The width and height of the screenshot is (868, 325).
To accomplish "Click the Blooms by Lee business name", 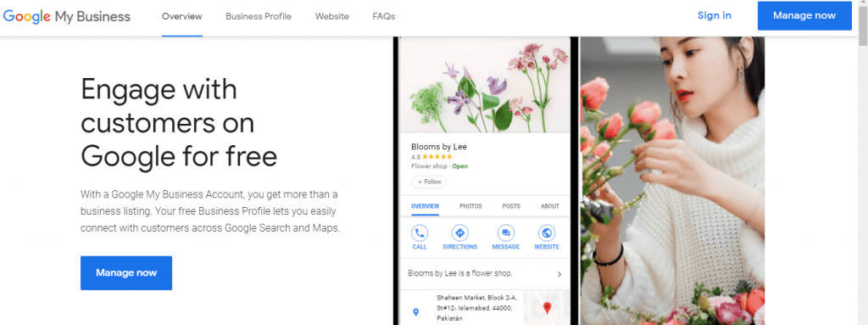I will [x=439, y=147].
